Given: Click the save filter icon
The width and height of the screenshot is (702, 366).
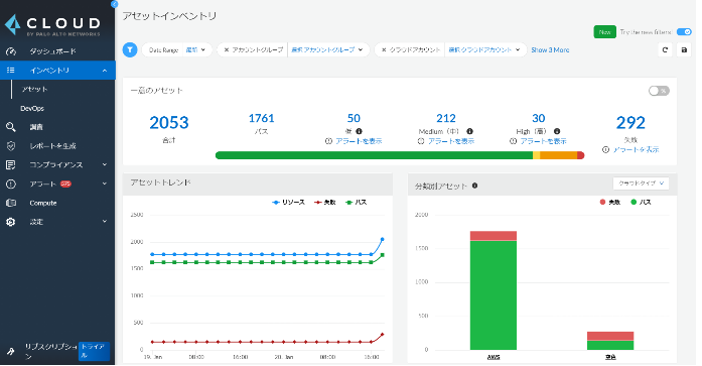Looking at the screenshot, I should [684, 50].
